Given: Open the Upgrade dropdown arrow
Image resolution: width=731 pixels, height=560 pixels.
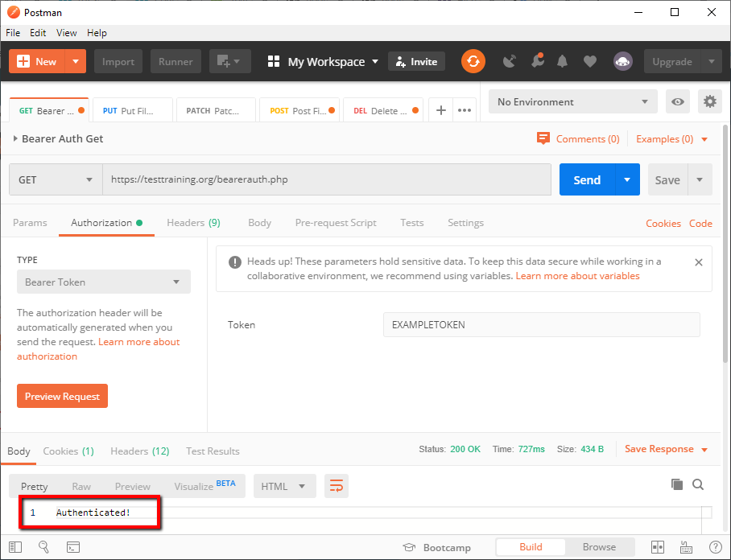Looking at the screenshot, I should (712, 61).
